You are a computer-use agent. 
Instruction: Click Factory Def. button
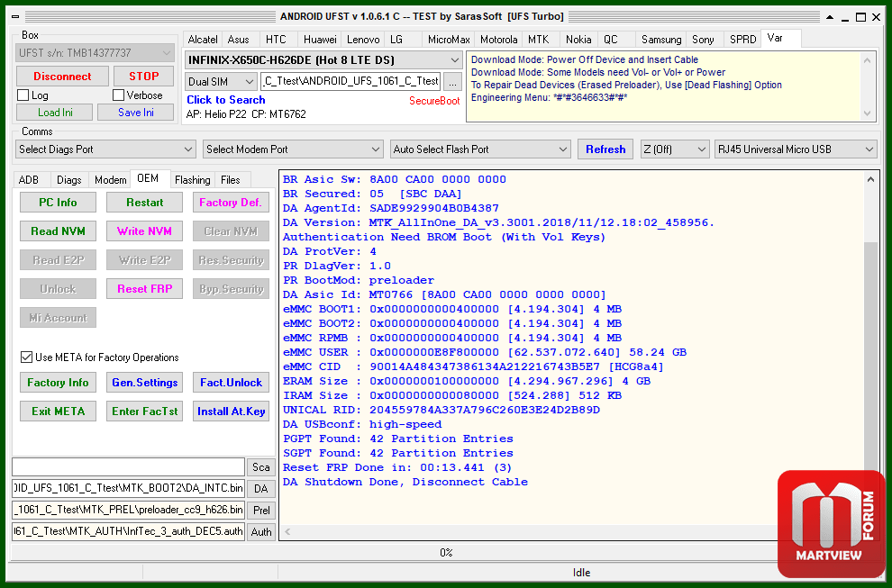tap(231, 203)
